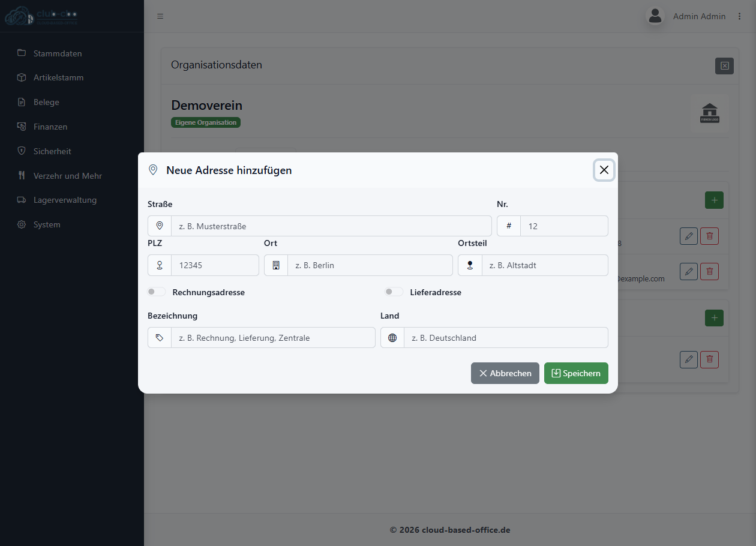
Task: Focus the Ortsteil input field
Action: (x=545, y=265)
